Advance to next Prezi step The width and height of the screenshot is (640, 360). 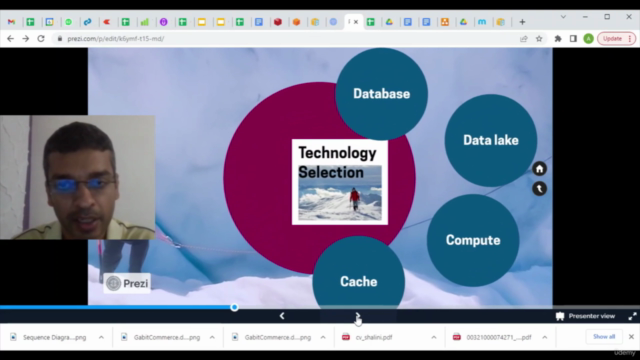click(358, 316)
